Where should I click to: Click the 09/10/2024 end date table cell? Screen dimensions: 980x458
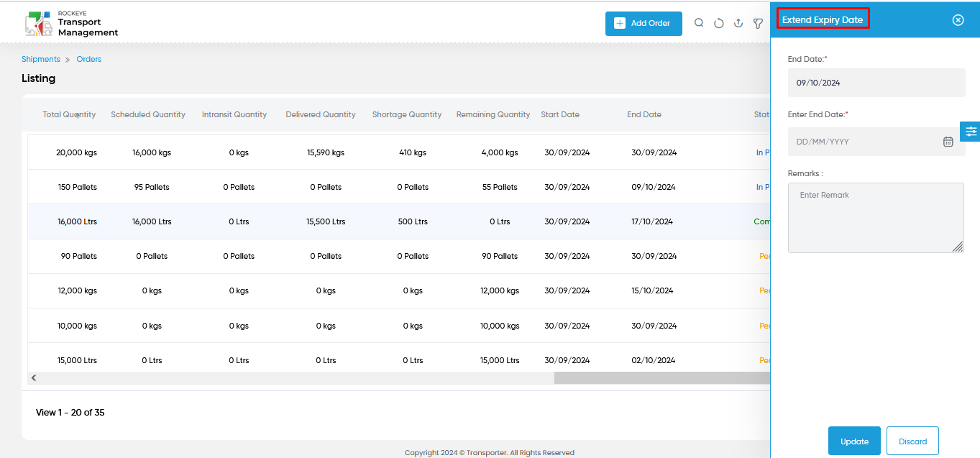click(x=654, y=187)
